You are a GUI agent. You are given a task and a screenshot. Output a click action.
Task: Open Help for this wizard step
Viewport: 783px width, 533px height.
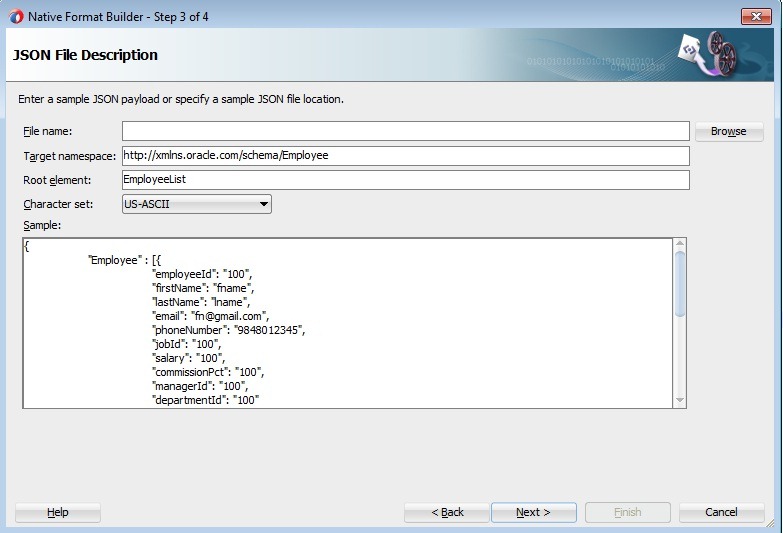[x=58, y=512]
